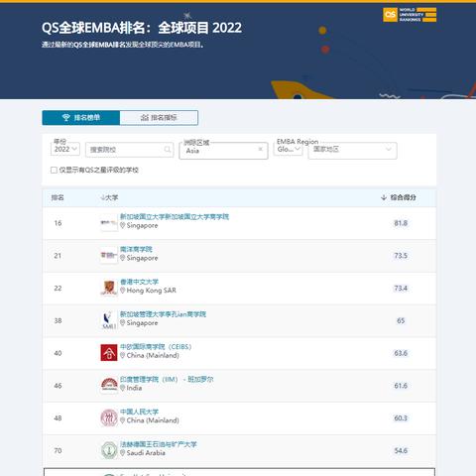The width and height of the screenshot is (476, 476).
Task: Click the score 73.5
Action: click(401, 256)
